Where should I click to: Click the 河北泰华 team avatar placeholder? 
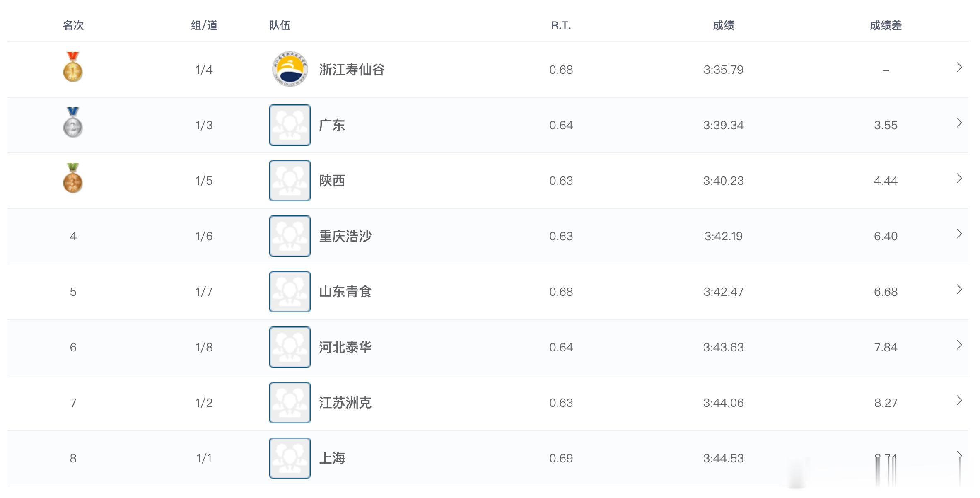coord(290,347)
